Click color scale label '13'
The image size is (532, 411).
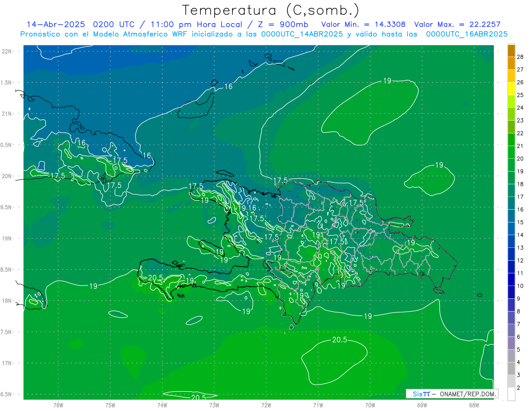pyautogui.click(x=520, y=248)
